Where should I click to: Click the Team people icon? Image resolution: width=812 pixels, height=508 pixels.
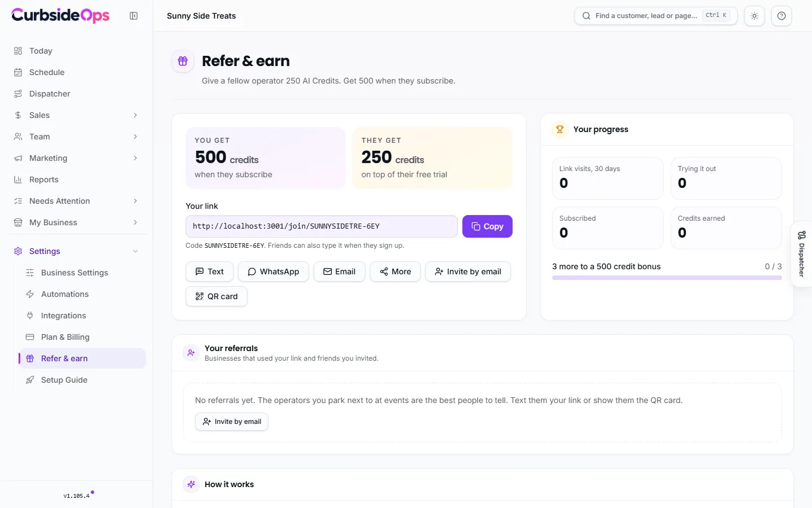click(18, 137)
